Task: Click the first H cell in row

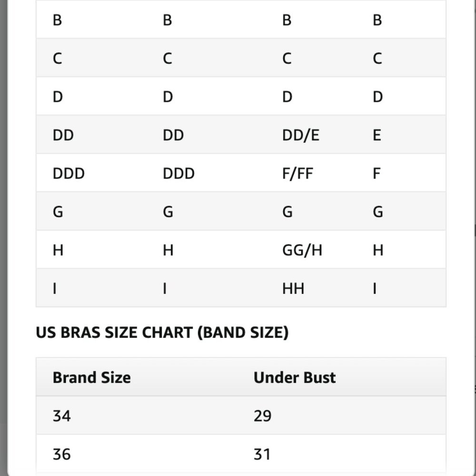Action: 58,250
